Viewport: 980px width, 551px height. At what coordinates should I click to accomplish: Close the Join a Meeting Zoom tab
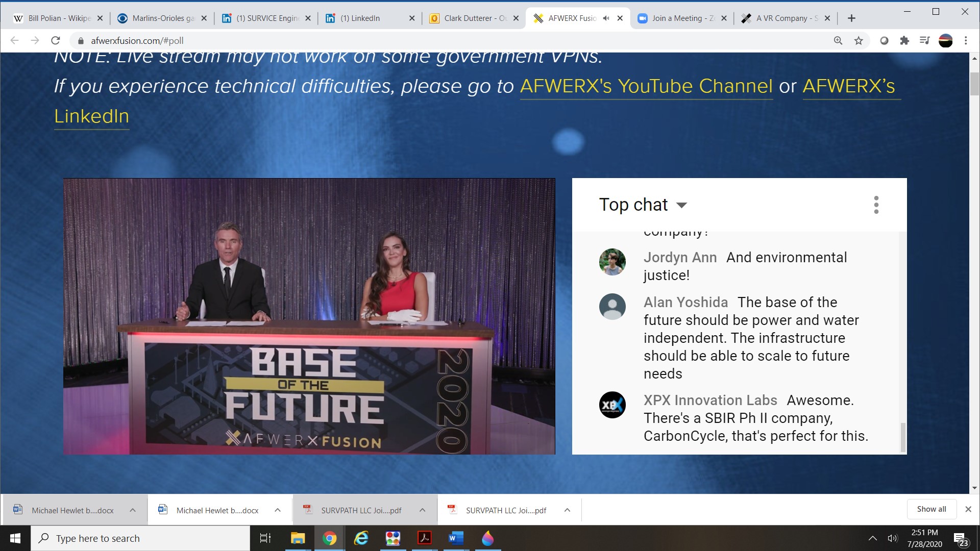point(724,18)
